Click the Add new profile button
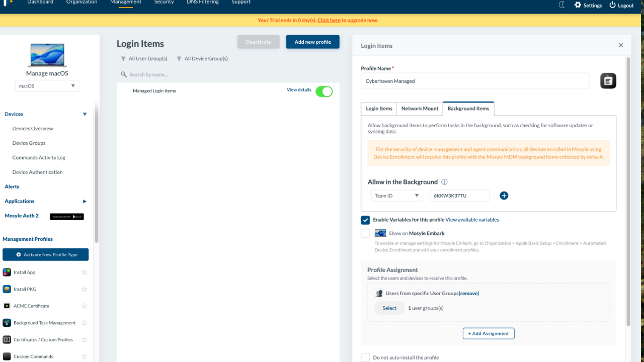This screenshot has height=362, width=644. [x=312, y=42]
